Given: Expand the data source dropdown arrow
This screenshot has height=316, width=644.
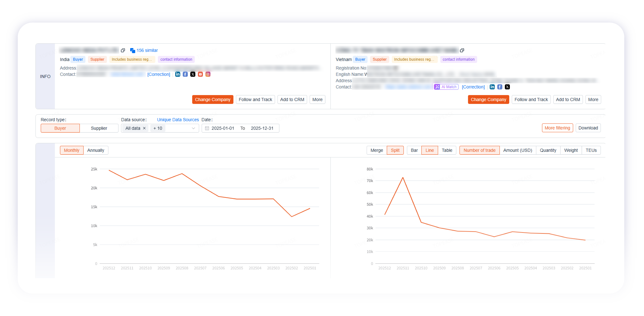Looking at the screenshot, I should (x=193, y=128).
